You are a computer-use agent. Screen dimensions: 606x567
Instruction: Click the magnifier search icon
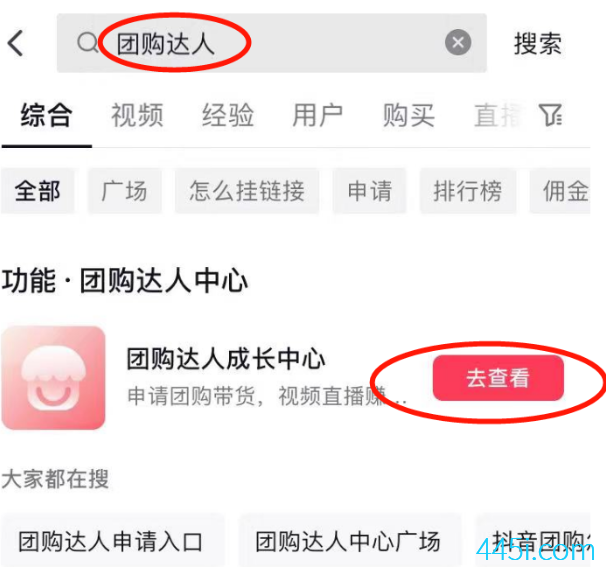point(87,43)
